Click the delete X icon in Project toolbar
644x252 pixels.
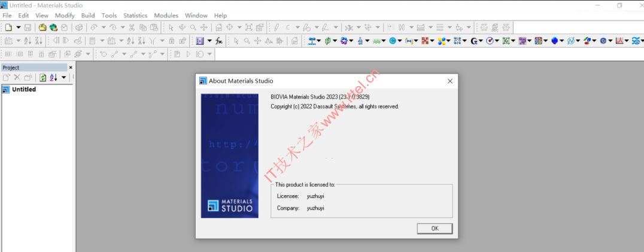pyautogui.click(x=17, y=77)
